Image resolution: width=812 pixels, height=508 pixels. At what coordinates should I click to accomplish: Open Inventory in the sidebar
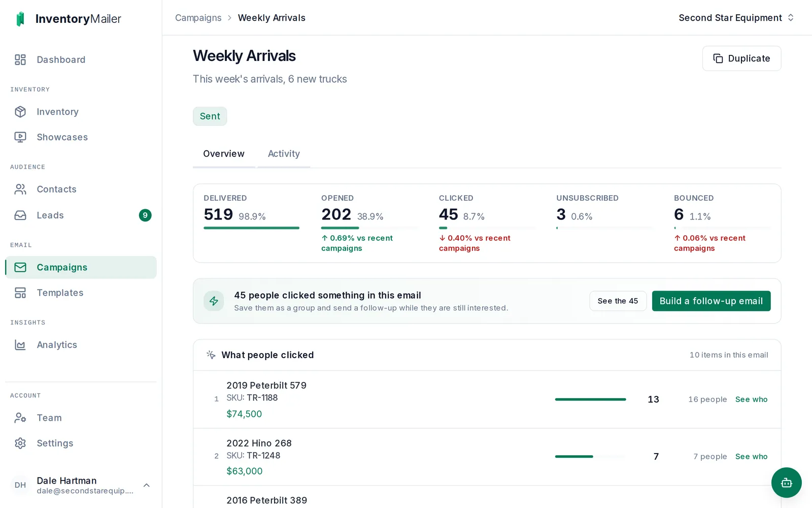(81, 112)
